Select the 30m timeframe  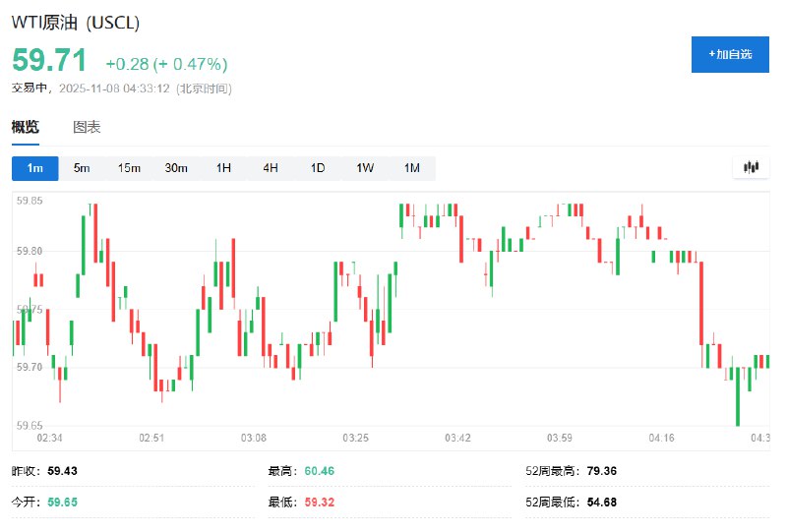point(176,168)
